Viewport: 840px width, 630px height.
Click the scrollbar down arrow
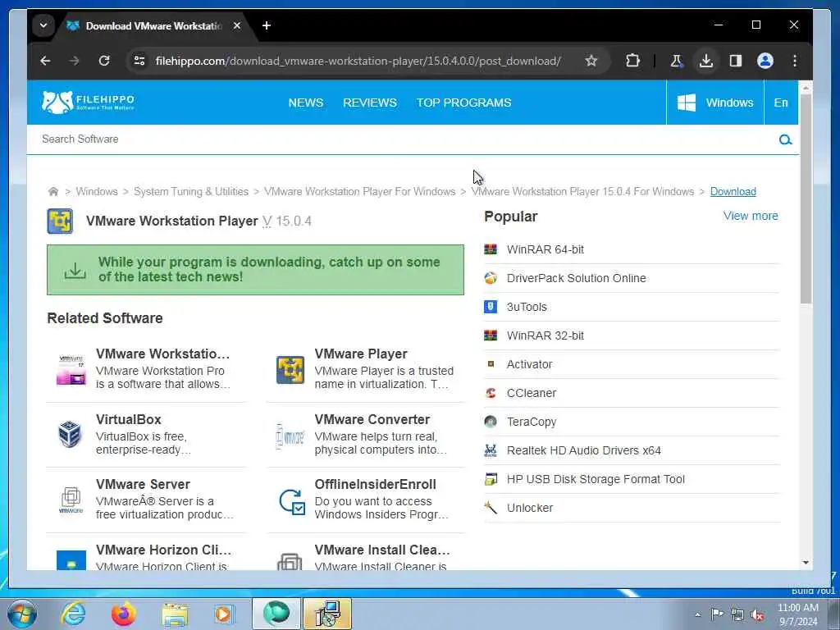pos(806,563)
